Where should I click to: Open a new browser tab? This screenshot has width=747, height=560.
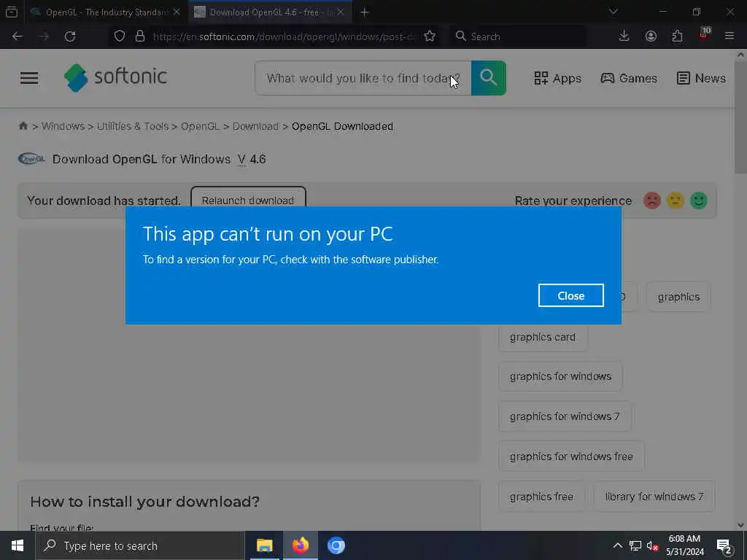365,12
